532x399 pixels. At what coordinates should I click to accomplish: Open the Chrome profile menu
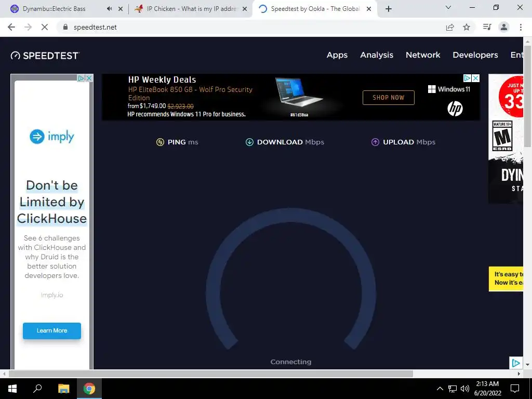504,27
